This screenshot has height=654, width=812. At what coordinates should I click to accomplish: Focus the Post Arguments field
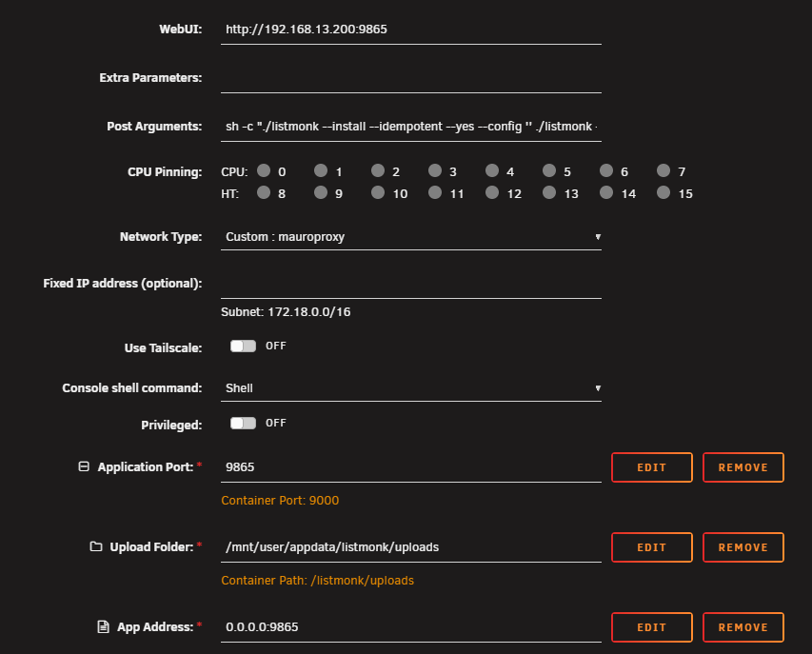[x=411, y=127]
